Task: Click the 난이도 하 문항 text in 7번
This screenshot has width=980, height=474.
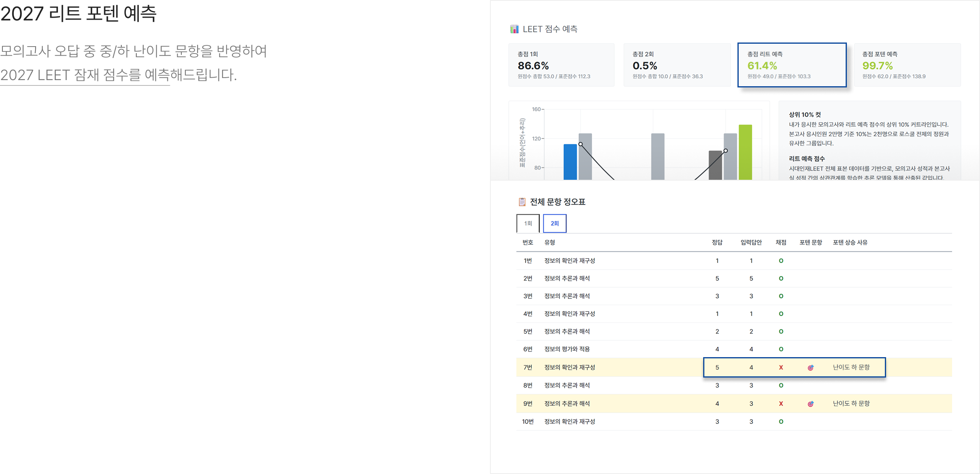Action: 851,367
